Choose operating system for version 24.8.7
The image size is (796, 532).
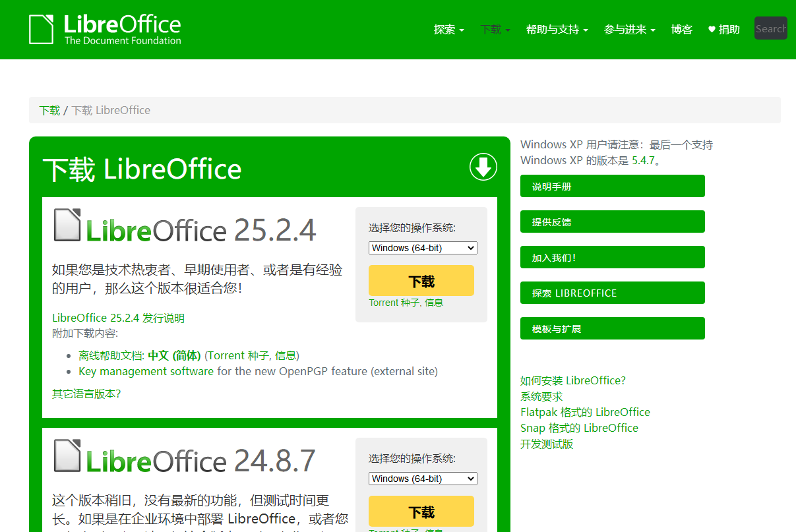(423, 479)
